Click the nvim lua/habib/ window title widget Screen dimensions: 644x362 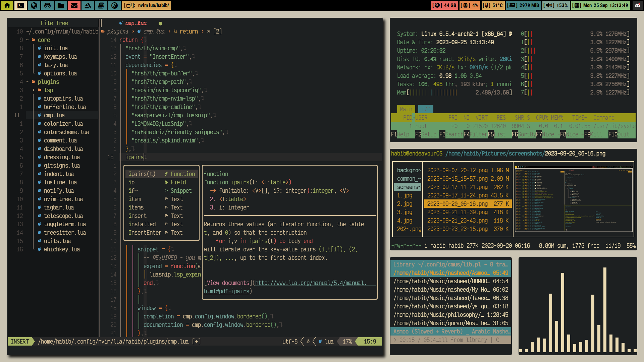point(147,5)
